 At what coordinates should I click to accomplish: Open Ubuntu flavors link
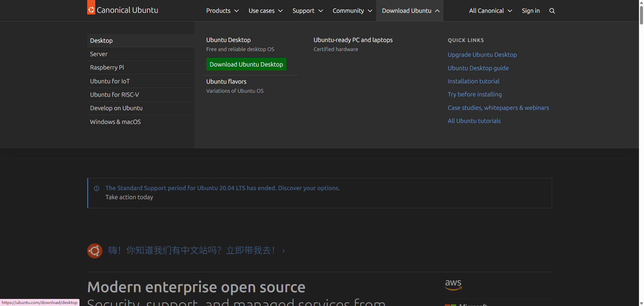coord(226,82)
